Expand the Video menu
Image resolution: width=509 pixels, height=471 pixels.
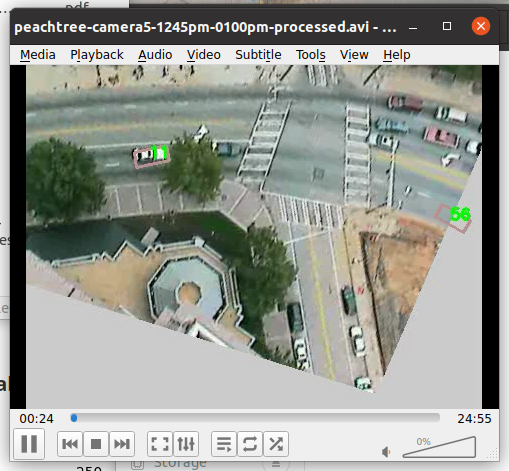tap(204, 55)
